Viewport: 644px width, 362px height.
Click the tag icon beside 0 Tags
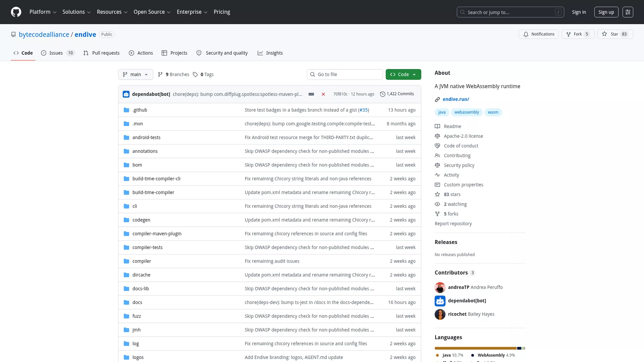pos(195,74)
